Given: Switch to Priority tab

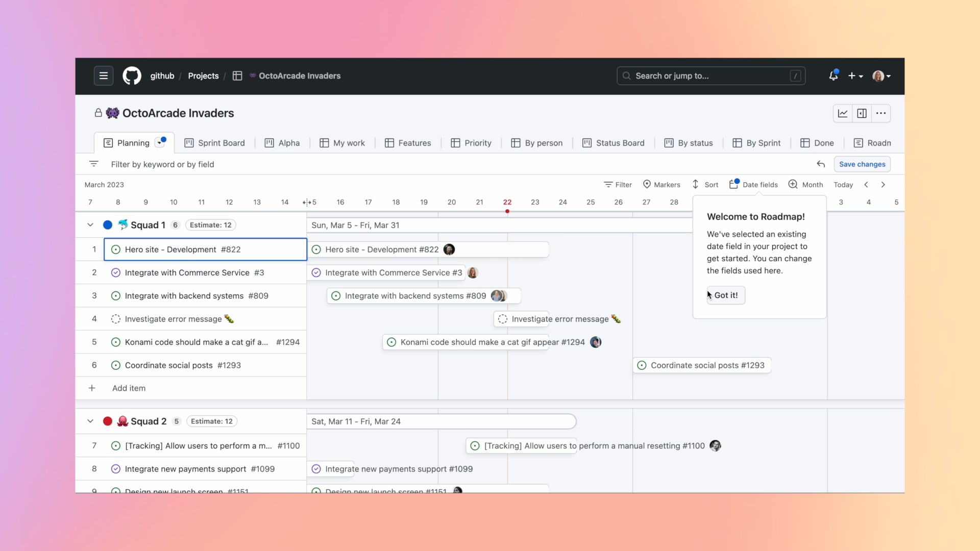Looking at the screenshot, I should (x=471, y=143).
